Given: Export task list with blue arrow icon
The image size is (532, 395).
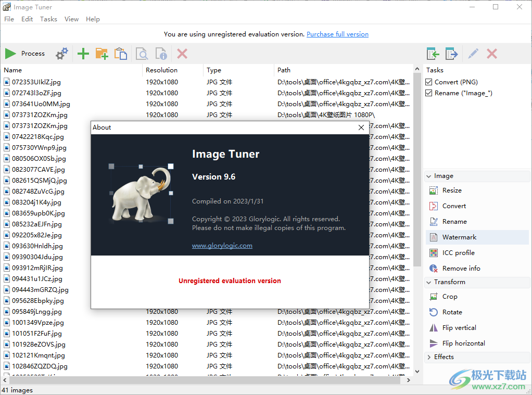Looking at the screenshot, I should click(452, 54).
